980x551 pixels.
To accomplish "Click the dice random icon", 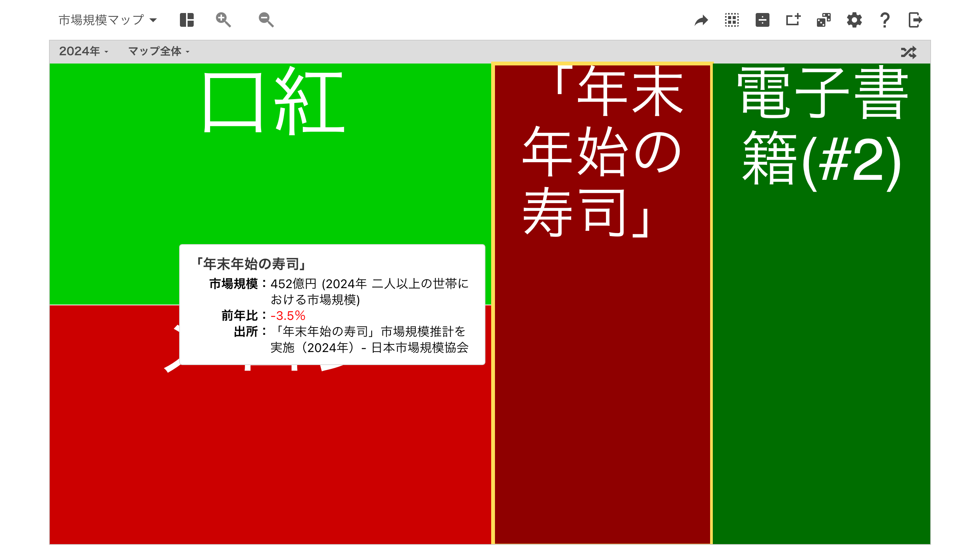I will (824, 20).
